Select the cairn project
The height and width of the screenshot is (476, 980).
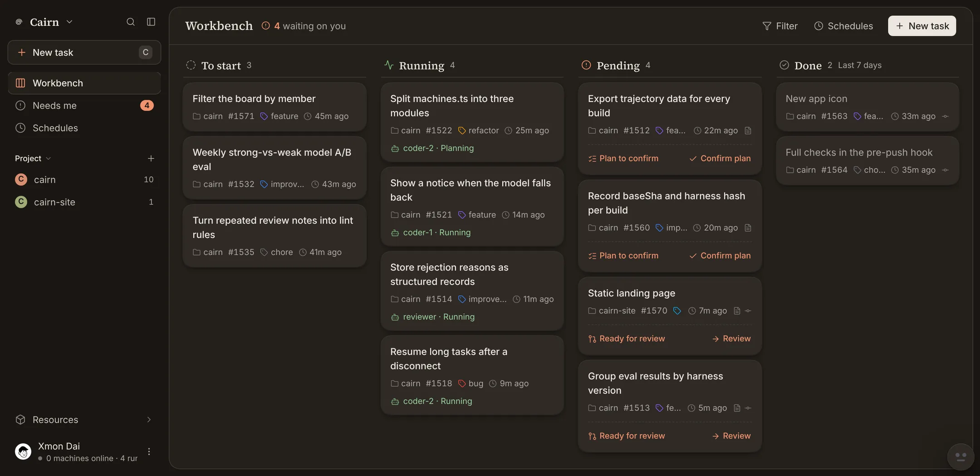84,180
